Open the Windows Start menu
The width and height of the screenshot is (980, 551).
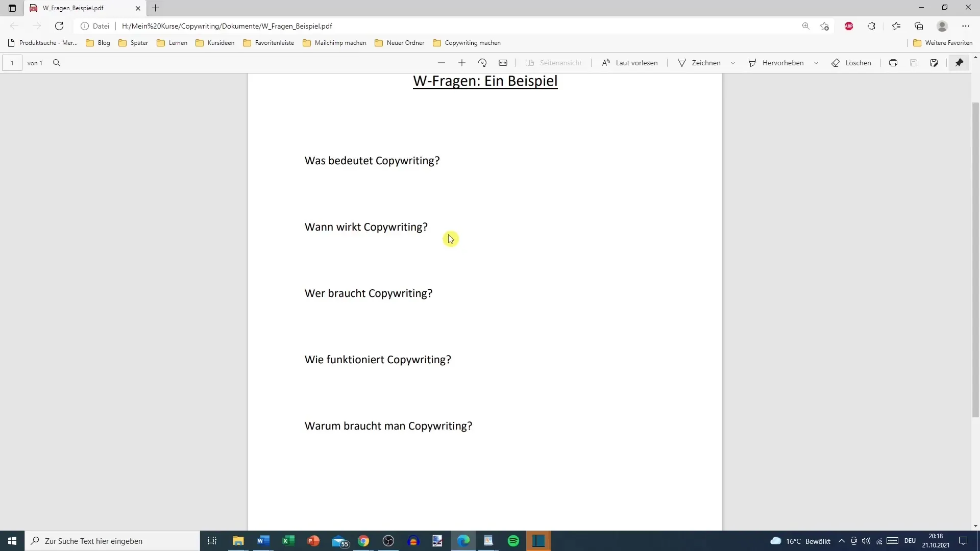(x=12, y=541)
